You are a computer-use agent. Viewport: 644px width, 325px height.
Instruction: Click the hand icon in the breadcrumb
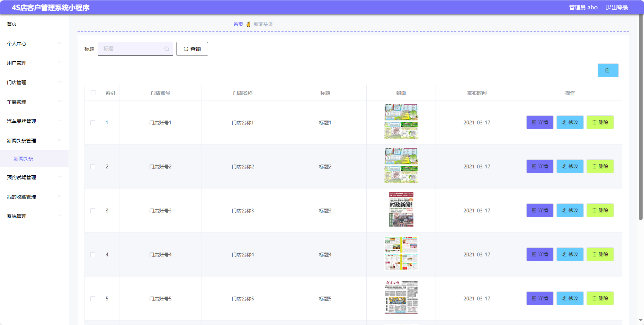(x=248, y=24)
